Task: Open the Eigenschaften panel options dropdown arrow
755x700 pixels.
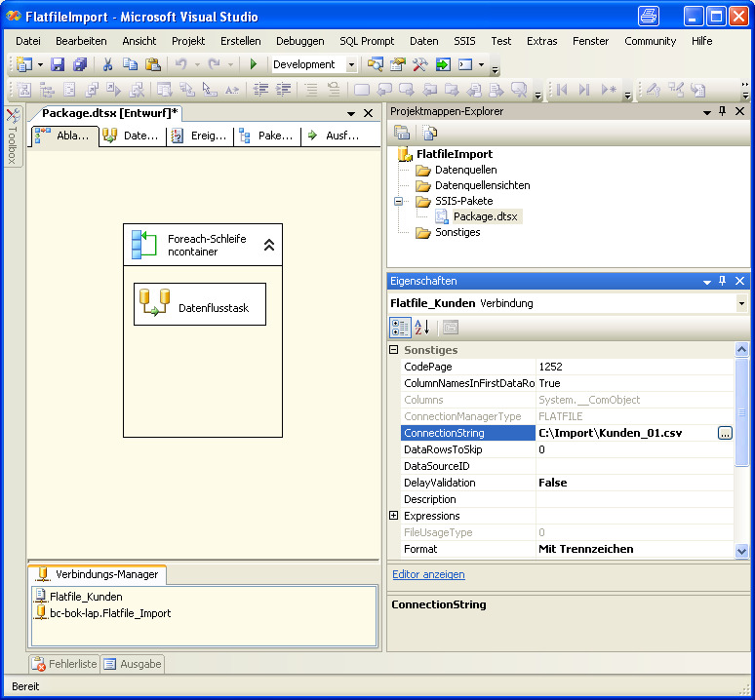Action: coord(707,282)
